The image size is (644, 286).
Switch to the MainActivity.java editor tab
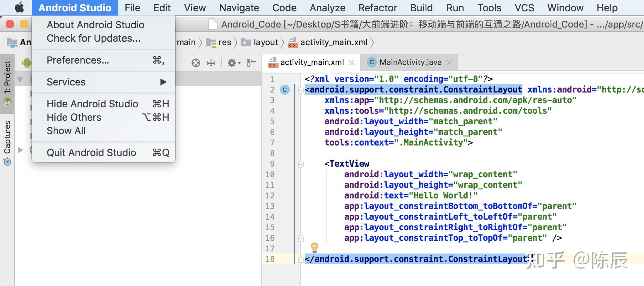coord(409,62)
